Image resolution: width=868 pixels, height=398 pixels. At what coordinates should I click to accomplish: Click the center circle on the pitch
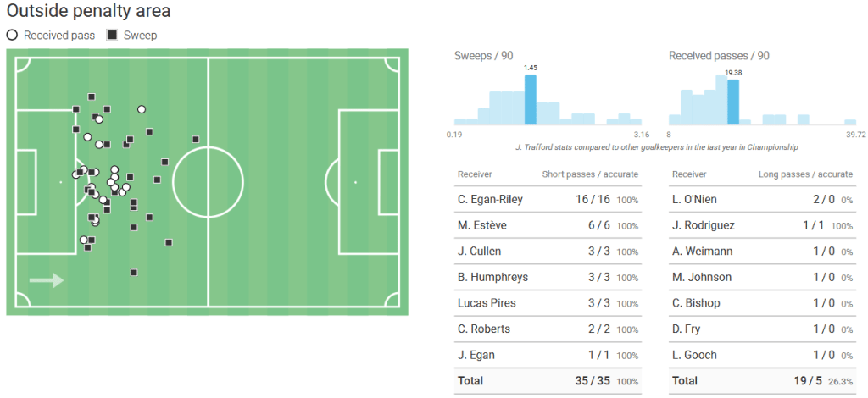209,182
